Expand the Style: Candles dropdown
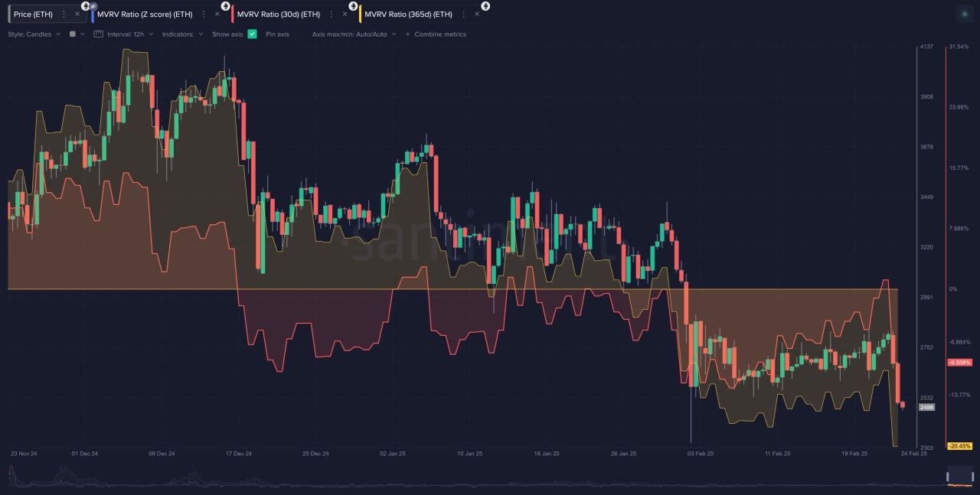This screenshot has width=980, height=495. [x=34, y=34]
